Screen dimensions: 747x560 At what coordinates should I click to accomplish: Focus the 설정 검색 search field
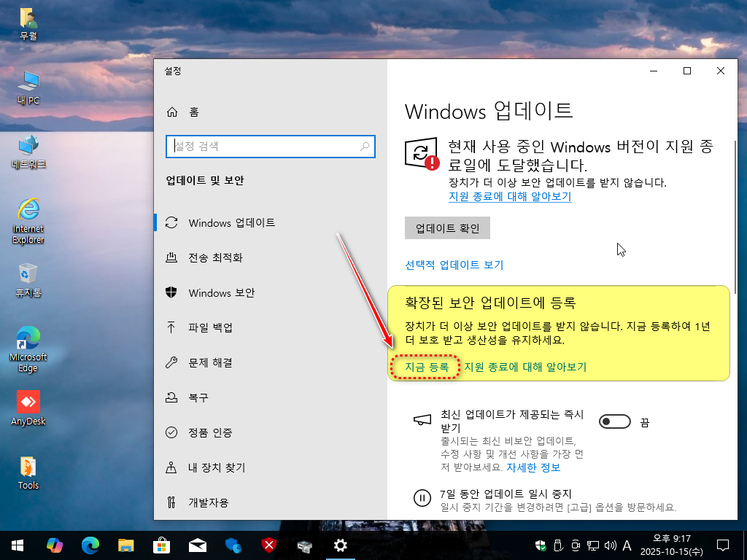click(270, 146)
